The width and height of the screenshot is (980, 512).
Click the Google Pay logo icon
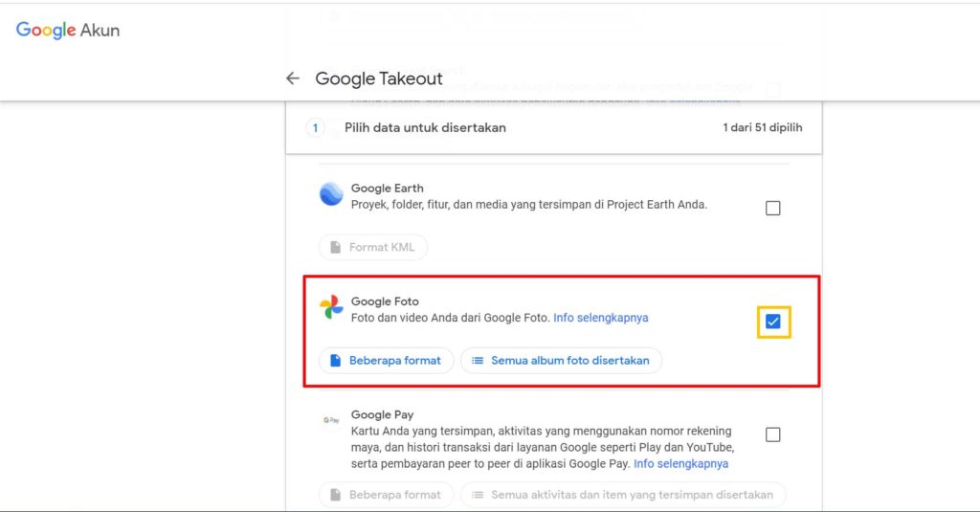[331, 420]
